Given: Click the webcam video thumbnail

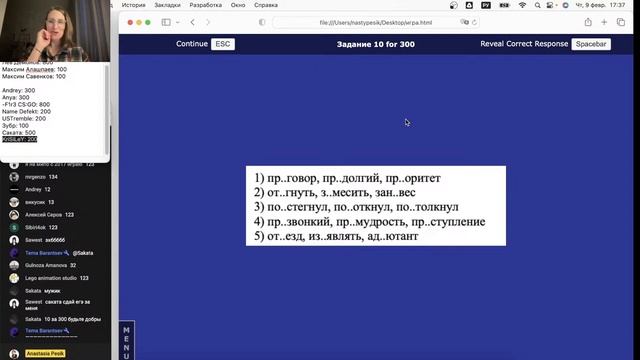Looking at the screenshot, I should 55,31.
